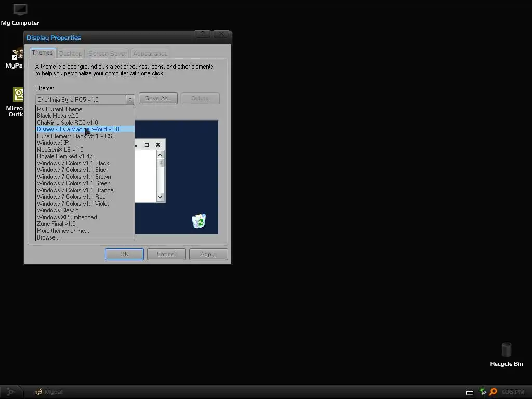Viewport: 532px width, 399px height.
Task: Click the Delete button
Action: click(x=200, y=98)
